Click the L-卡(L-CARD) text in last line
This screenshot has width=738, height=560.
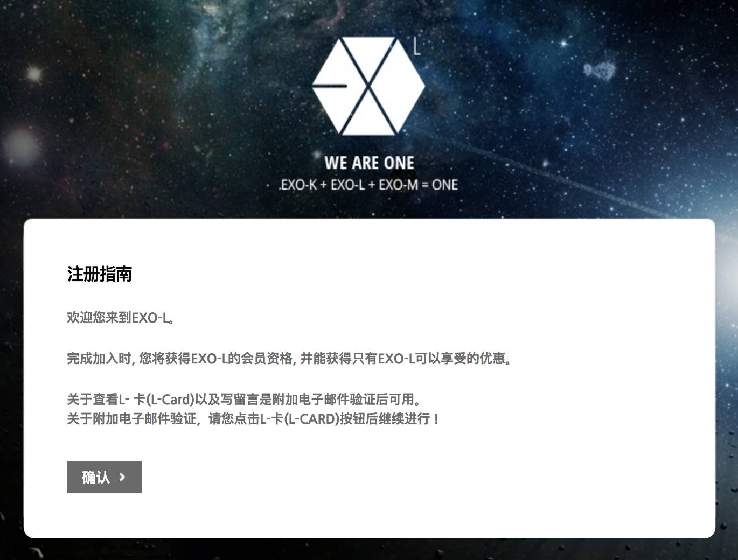coord(300,419)
